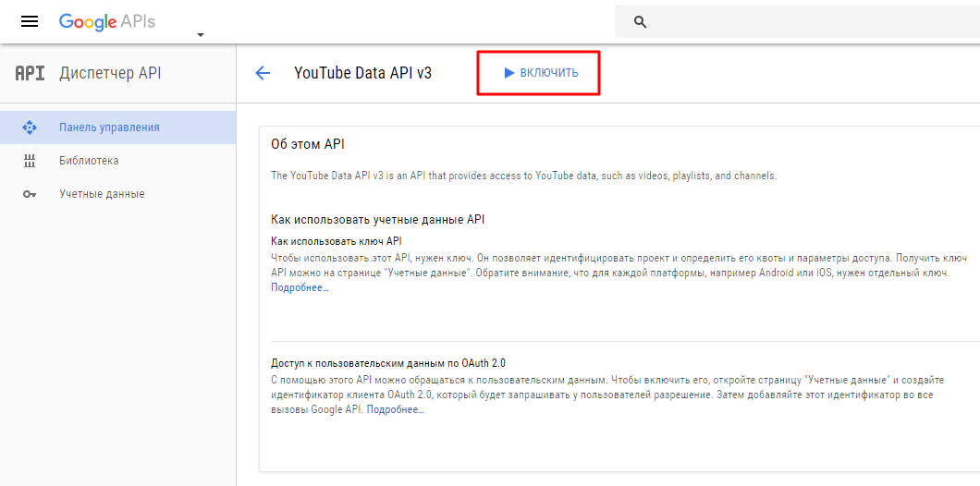This screenshot has width=980, height=486.
Task: Click the Google APIs logo
Action: point(107,22)
